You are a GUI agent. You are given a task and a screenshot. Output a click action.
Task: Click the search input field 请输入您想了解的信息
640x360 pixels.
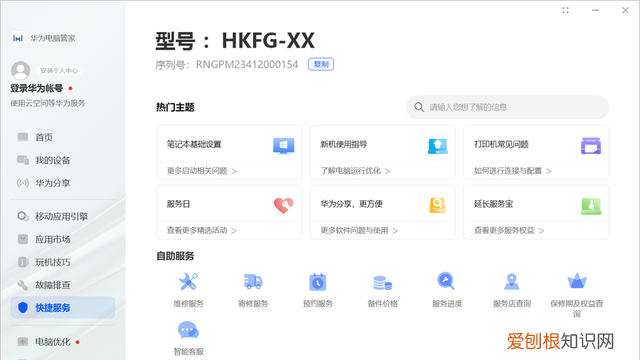point(507,107)
